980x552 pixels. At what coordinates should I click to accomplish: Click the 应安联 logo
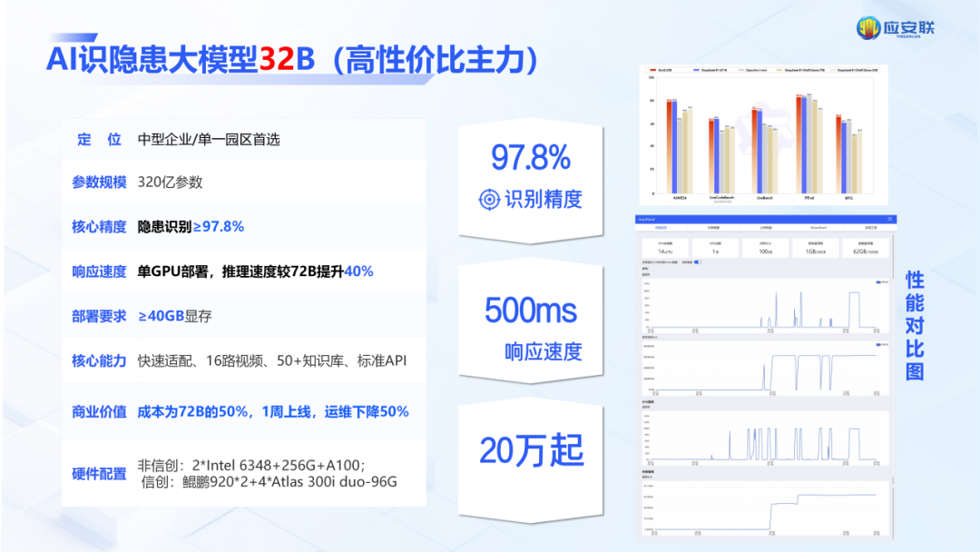[896, 28]
